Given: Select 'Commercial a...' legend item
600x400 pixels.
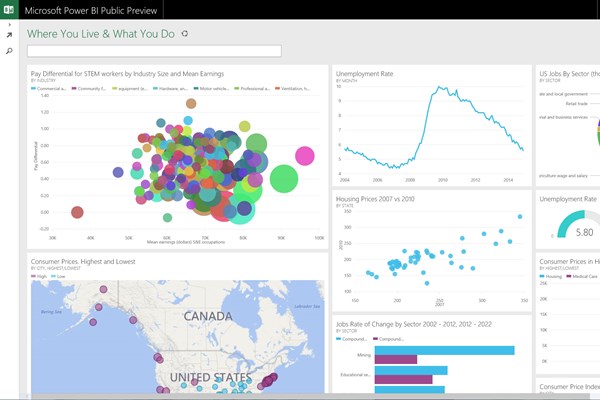Looking at the screenshot, I should pos(49,88).
